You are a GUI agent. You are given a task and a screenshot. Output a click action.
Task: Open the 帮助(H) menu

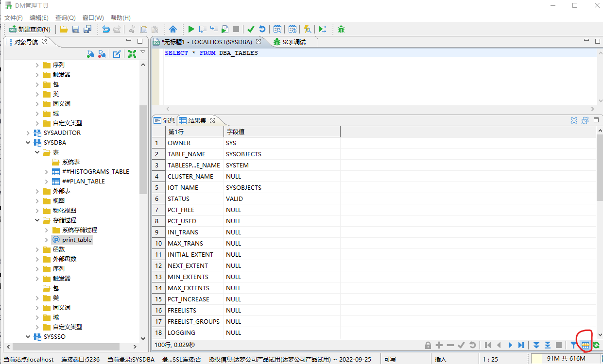(121, 18)
